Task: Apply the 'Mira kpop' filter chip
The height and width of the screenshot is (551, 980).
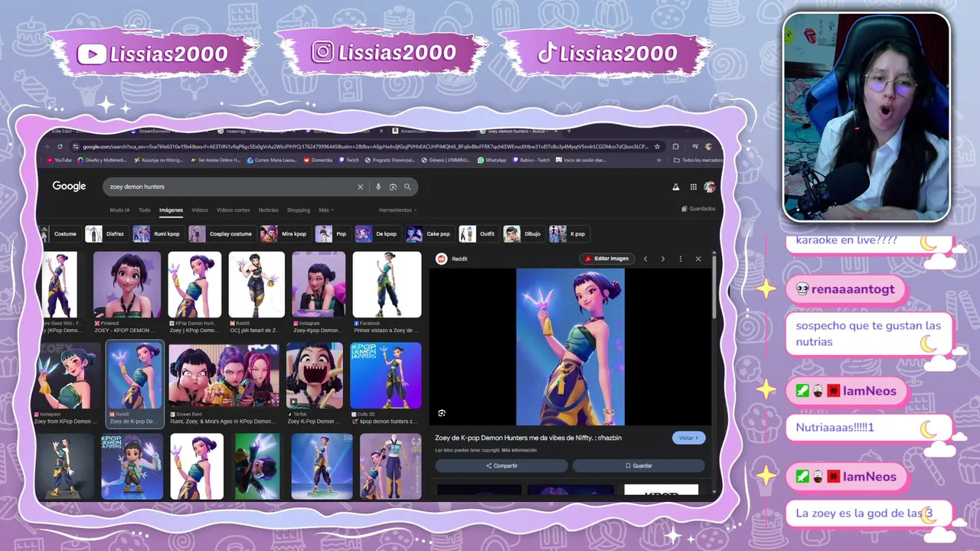Action: coord(285,234)
